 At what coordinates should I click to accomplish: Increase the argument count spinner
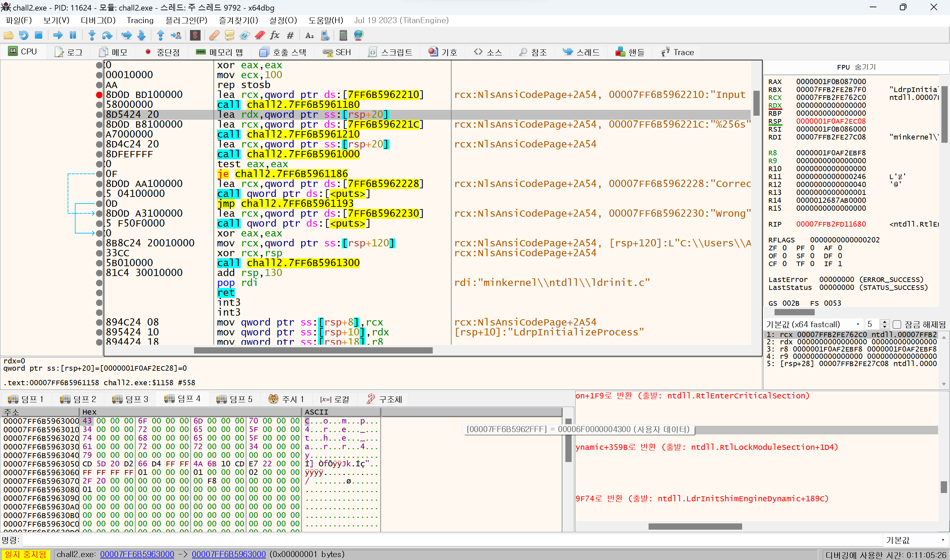tap(884, 322)
